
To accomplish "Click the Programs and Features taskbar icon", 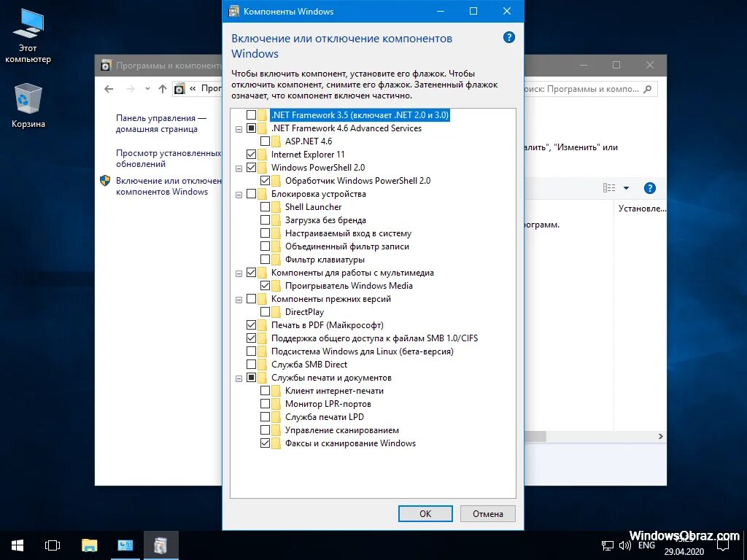I will pyautogui.click(x=160, y=545).
